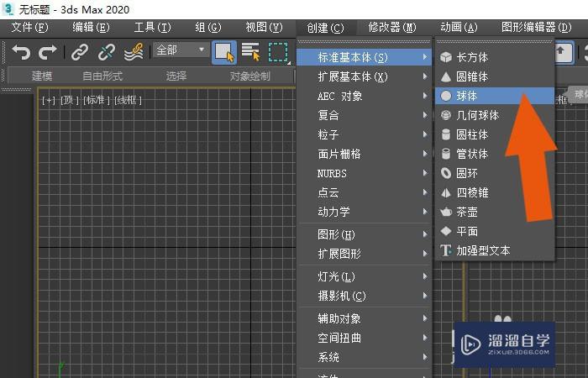Select the Link objects tool
The image size is (588, 378).
(80, 52)
